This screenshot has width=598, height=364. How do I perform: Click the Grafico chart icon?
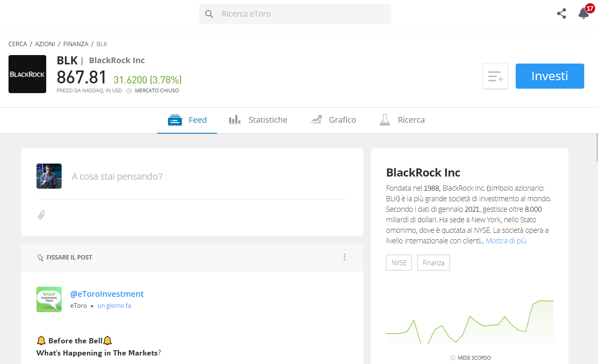pyautogui.click(x=316, y=120)
